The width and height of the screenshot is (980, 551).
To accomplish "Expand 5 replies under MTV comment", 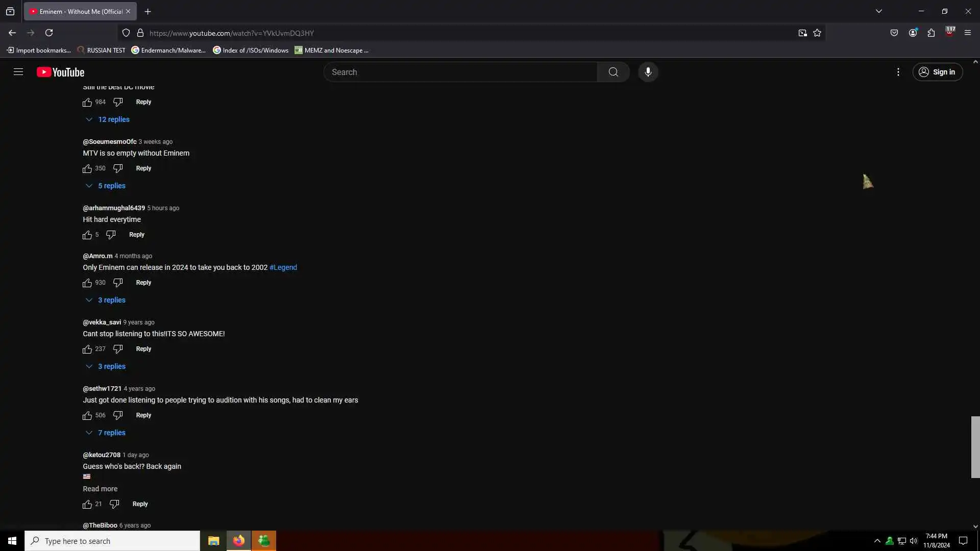I will click(x=111, y=186).
